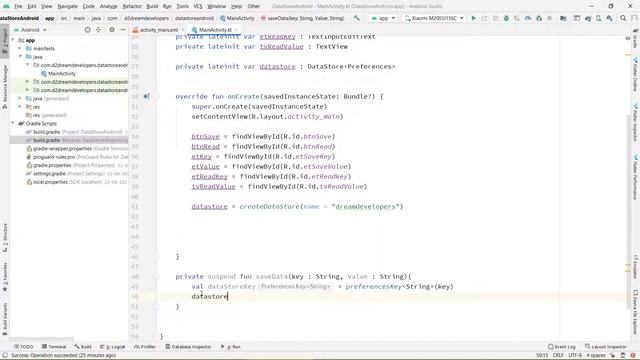
Task: Click the Debug app bug icon
Action: (506, 18)
